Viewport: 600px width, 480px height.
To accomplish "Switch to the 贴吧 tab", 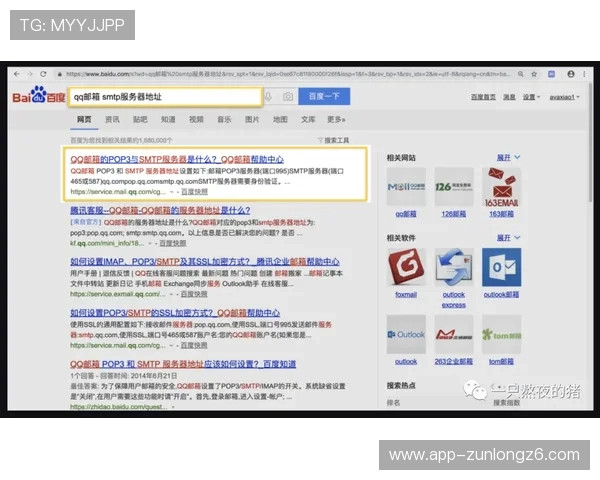I will pyautogui.click(x=140, y=119).
